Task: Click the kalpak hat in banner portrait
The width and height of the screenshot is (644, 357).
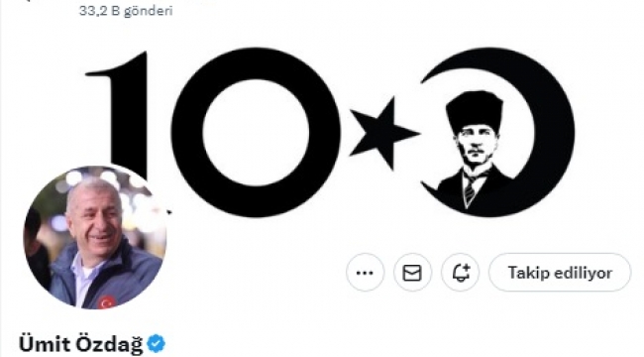Action: click(475, 111)
